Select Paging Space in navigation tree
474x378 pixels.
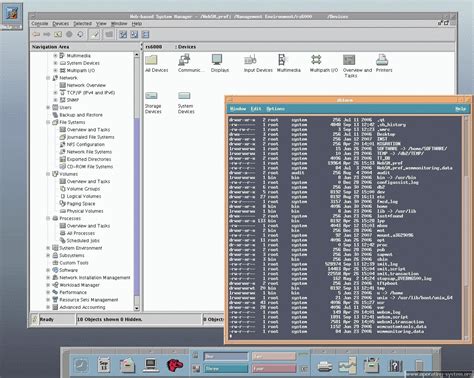(81, 204)
